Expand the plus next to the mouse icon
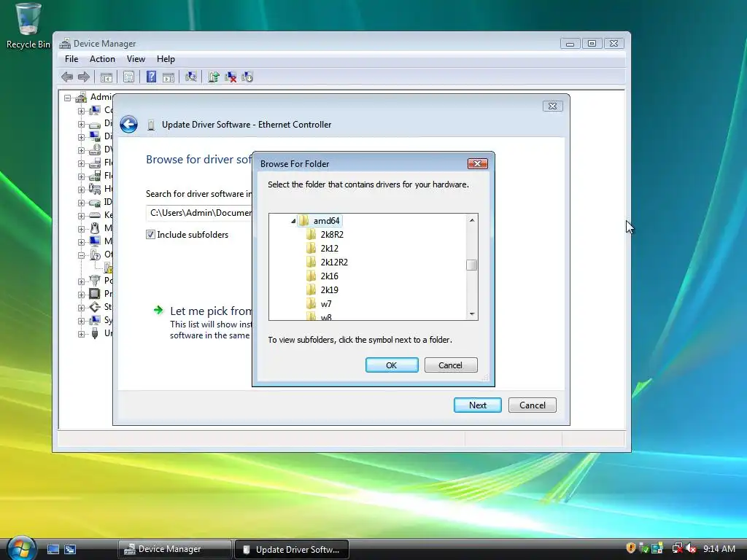The image size is (747, 560). click(x=81, y=228)
